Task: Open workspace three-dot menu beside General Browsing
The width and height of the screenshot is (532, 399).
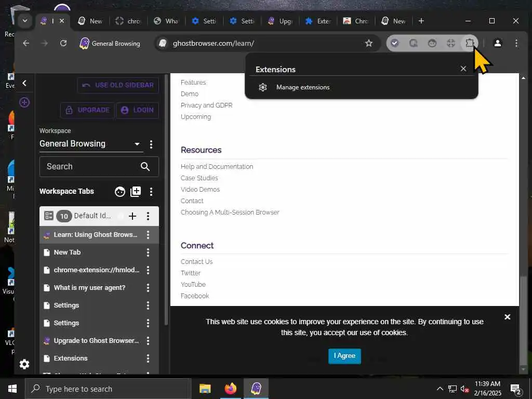Action: (x=151, y=144)
